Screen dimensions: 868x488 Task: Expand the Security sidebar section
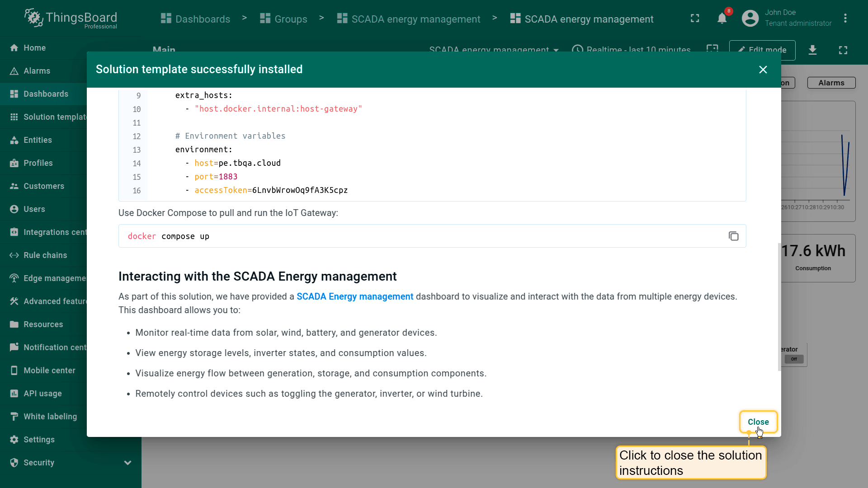tap(127, 463)
